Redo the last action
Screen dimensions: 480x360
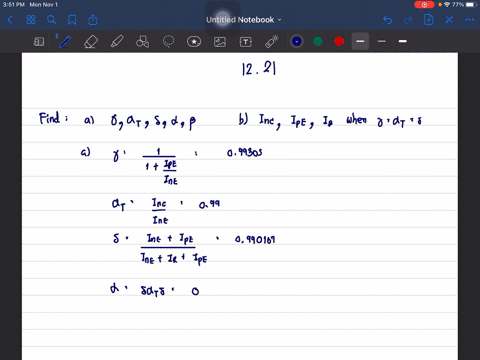408,20
